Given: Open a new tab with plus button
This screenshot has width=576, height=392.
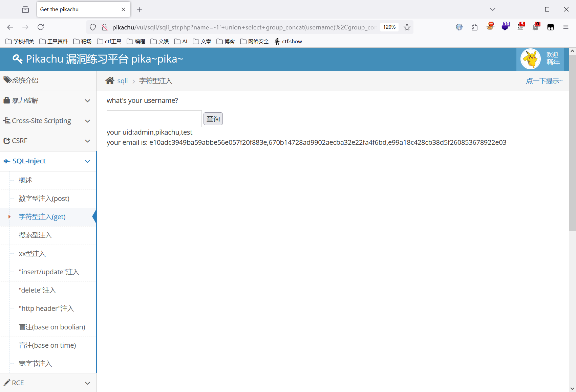Looking at the screenshot, I should (139, 9).
